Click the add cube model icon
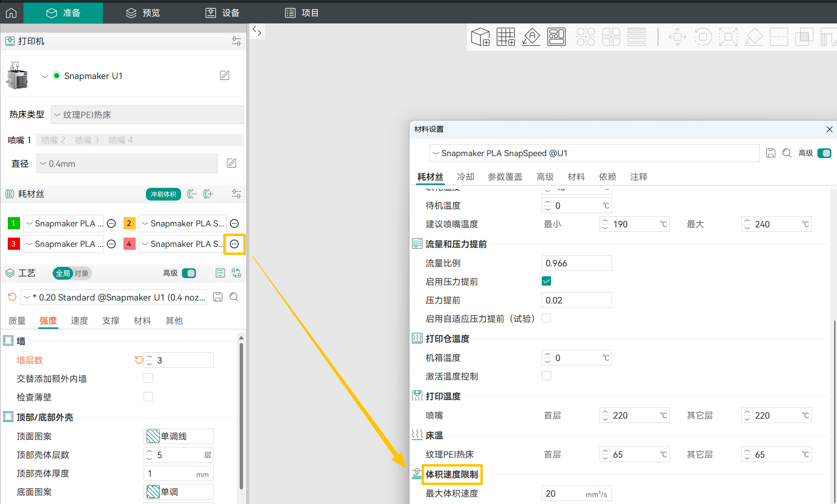The width and height of the screenshot is (837, 504). pos(480,37)
